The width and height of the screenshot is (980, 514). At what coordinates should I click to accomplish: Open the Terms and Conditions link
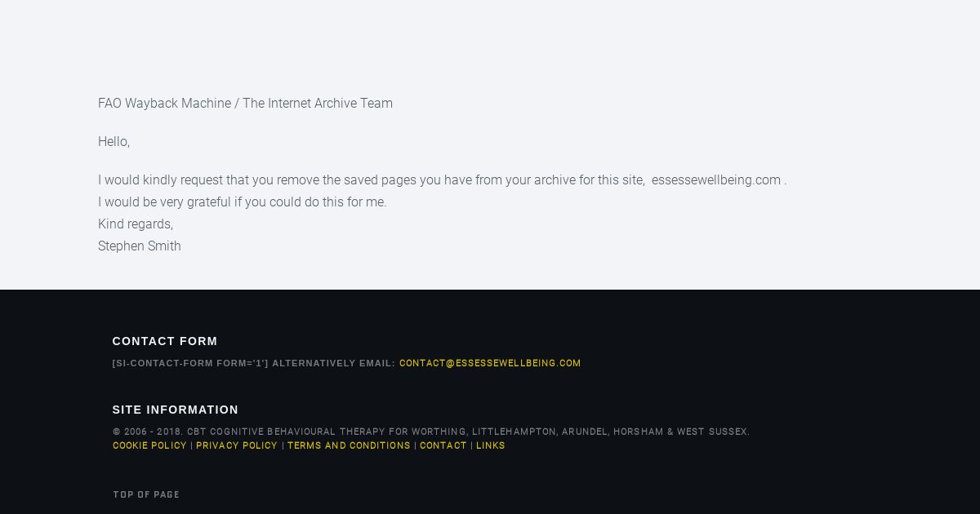pyautogui.click(x=349, y=445)
